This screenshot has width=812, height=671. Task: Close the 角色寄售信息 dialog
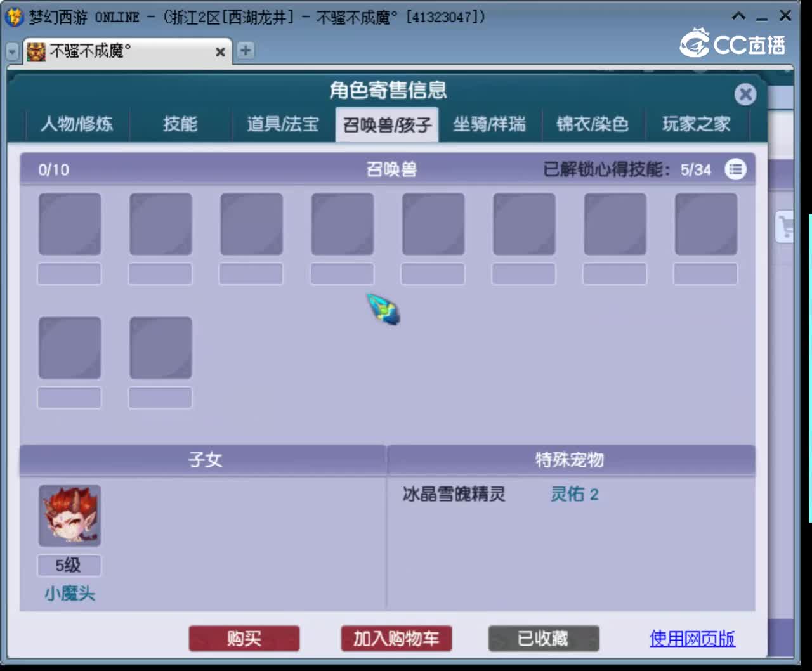[x=745, y=94]
